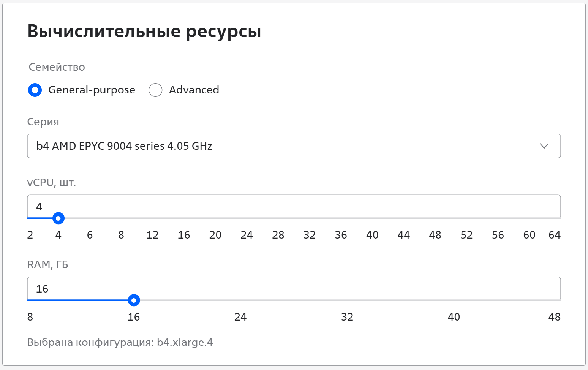Set RAM slider to mark 24
Viewport: 588px width, 370px height.
click(x=240, y=317)
